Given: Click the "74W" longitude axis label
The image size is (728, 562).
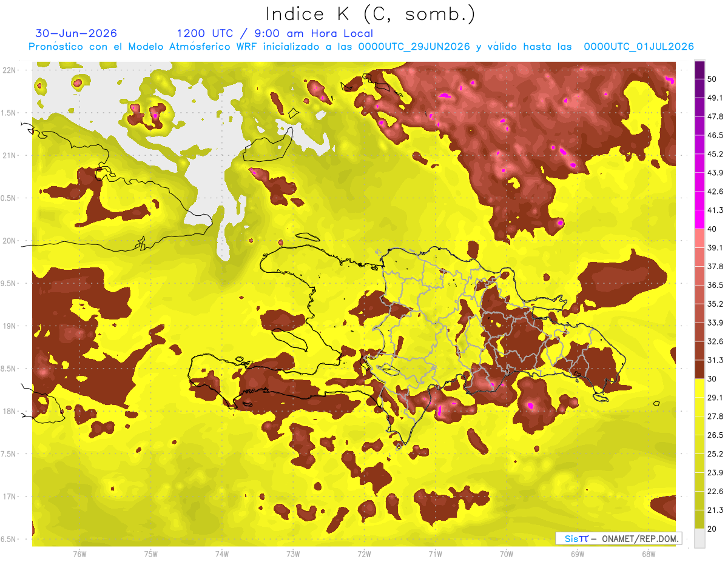Looking at the screenshot, I should tap(222, 554).
